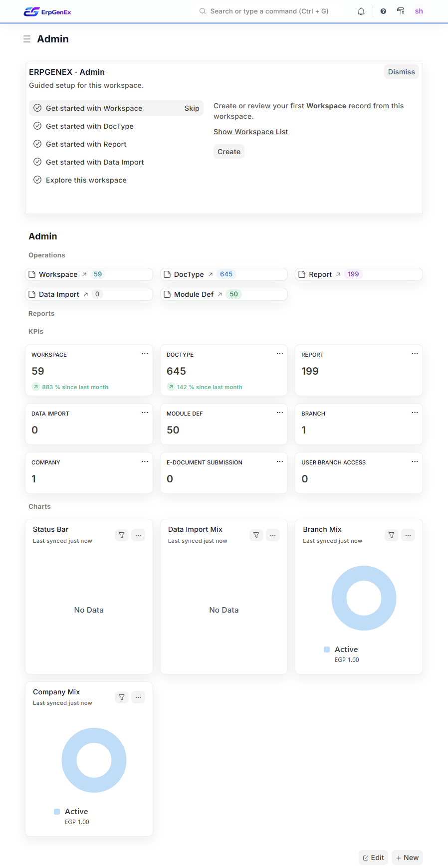Expand the Data Import Mix chart options menu
This screenshot has width=448, height=868.
273,535
